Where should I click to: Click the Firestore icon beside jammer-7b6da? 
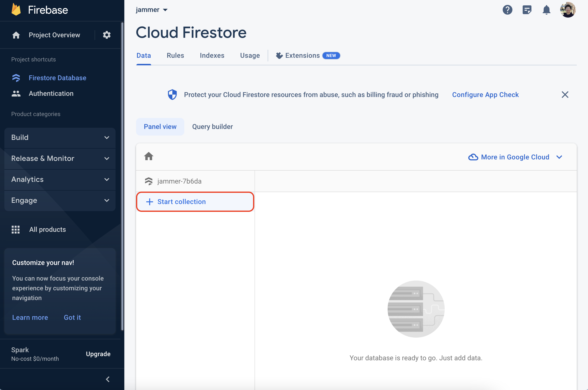[x=149, y=181]
